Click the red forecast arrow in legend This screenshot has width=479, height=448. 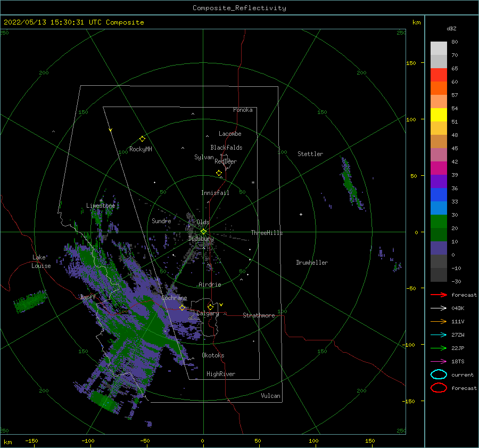[439, 295]
